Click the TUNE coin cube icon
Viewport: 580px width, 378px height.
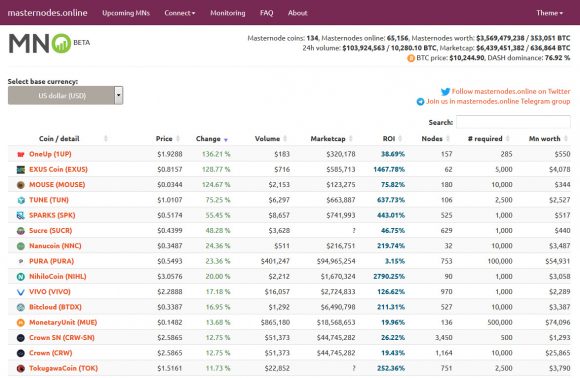click(21, 200)
